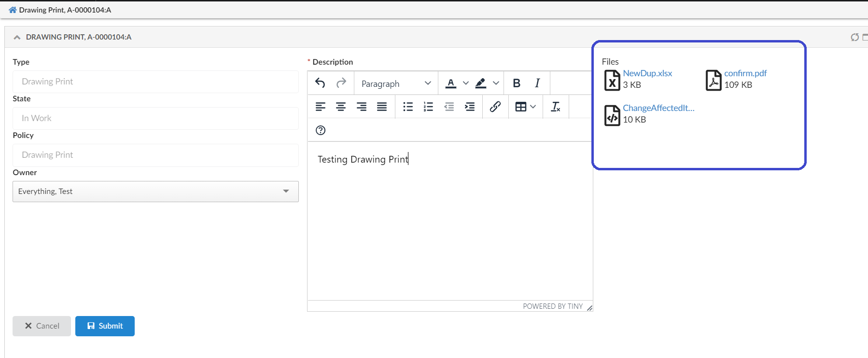
Task: Open the confirm.pdf file link
Action: point(745,73)
